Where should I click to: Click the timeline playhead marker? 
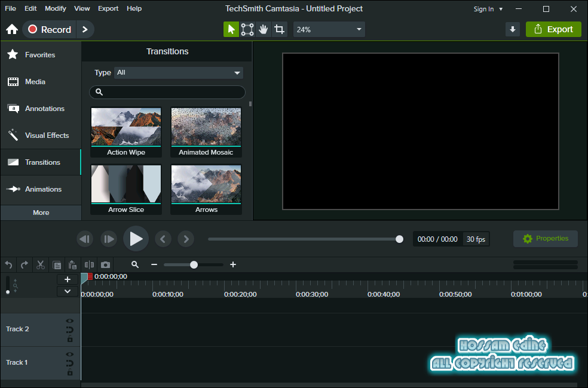click(85, 278)
